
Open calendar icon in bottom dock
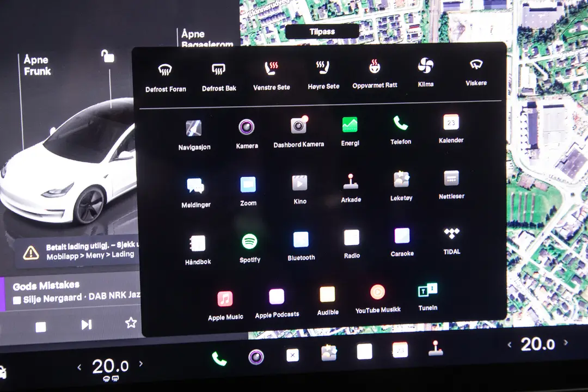pos(400,350)
